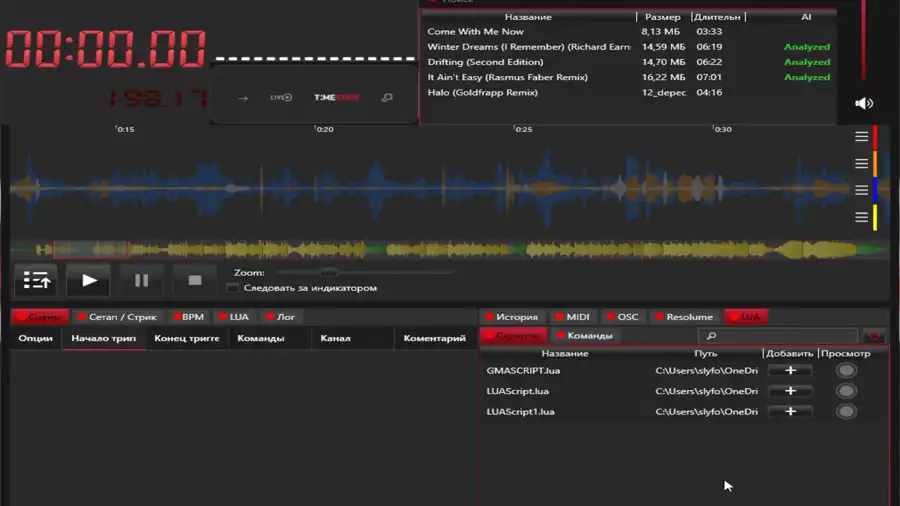Screen dimensions: 900x506
Task: Adjust the Zoom slider handle
Action: click(x=328, y=272)
